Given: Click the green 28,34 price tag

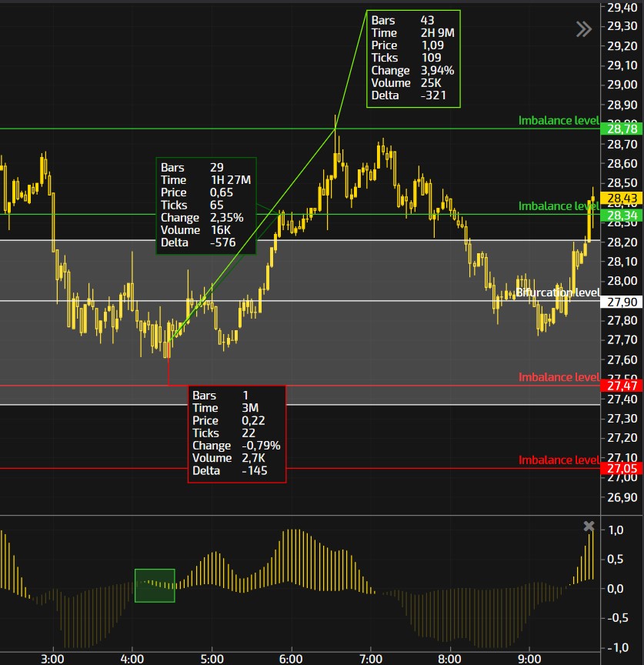Looking at the screenshot, I should (x=620, y=215).
